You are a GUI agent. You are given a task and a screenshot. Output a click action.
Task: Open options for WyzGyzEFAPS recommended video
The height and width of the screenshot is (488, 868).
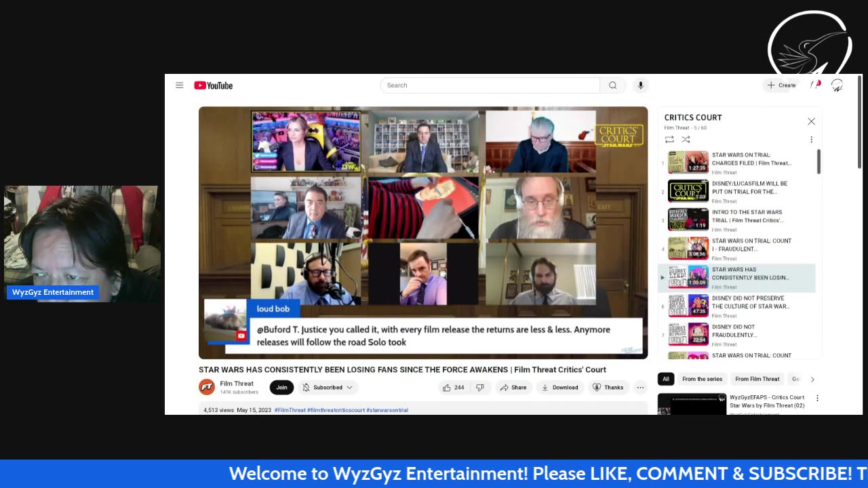pyautogui.click(x=817, y=399)
